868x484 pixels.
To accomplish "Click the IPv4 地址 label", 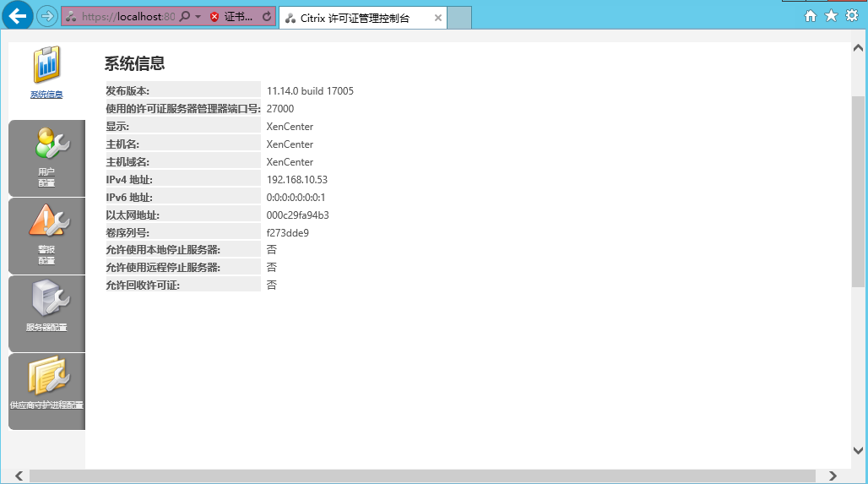I will (129, 179).
